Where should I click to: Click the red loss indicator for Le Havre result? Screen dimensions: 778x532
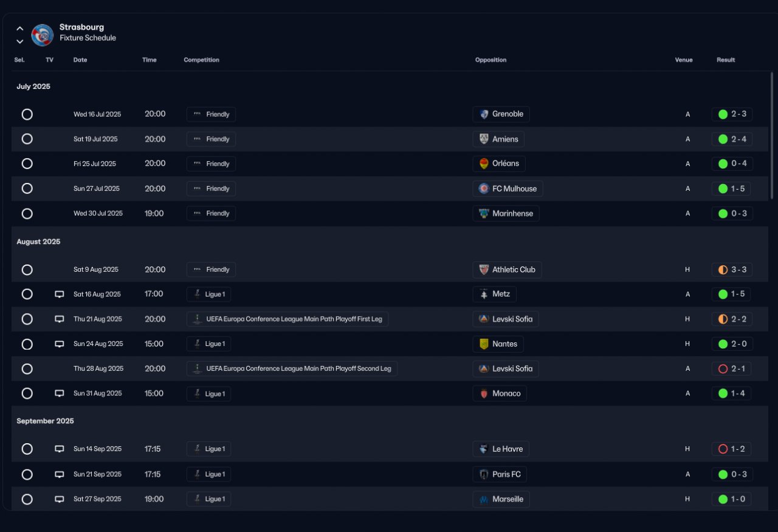723,449
